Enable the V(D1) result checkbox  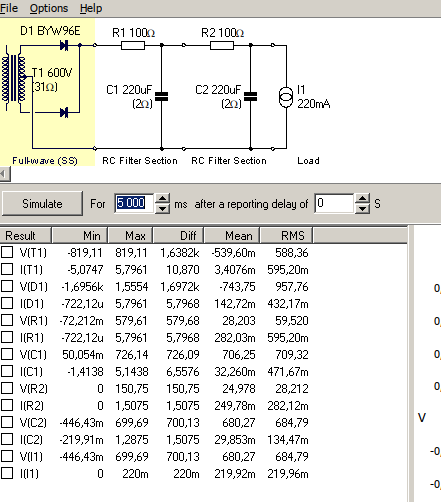point(7,286)
